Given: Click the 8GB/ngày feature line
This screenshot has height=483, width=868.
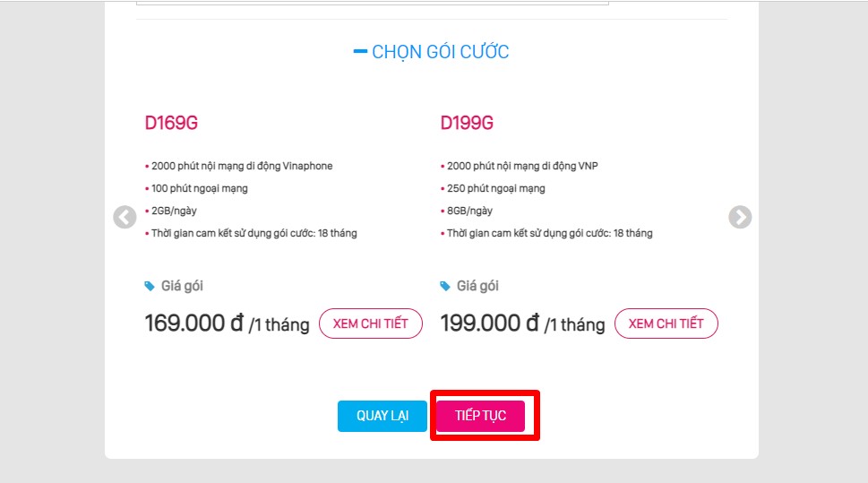Looking at the screenshot, I should [x=469, y=211].
